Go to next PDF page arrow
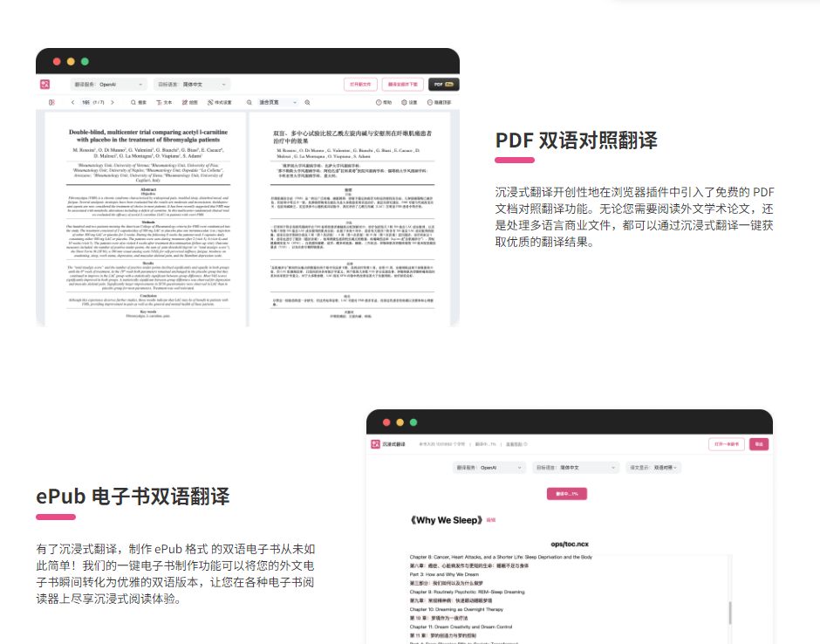 (x=113, y=103)
